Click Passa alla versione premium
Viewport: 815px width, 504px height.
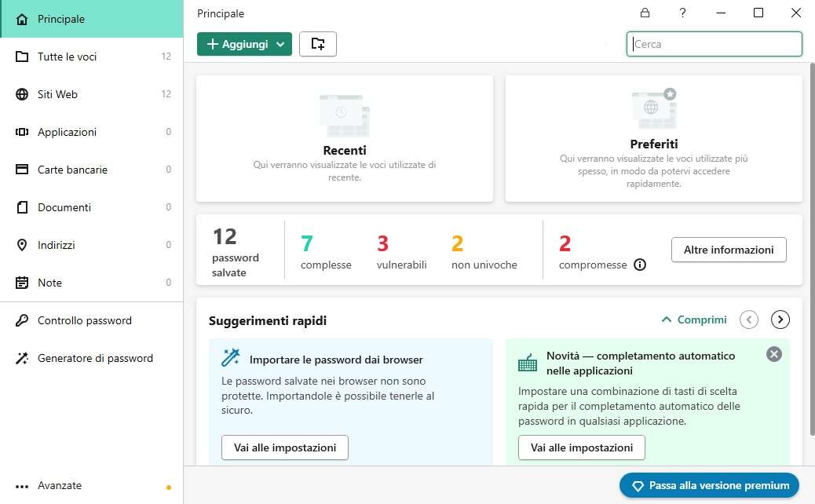point(709,485)
